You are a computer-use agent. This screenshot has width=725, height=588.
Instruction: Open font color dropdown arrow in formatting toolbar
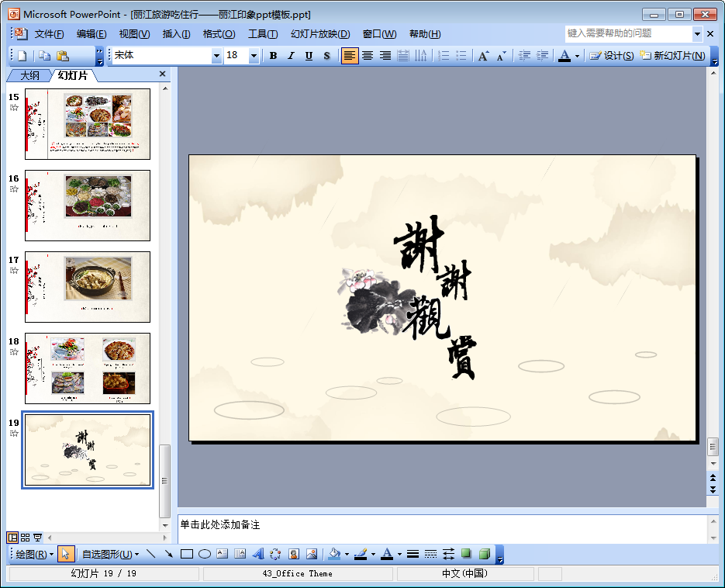pos(577,56)
